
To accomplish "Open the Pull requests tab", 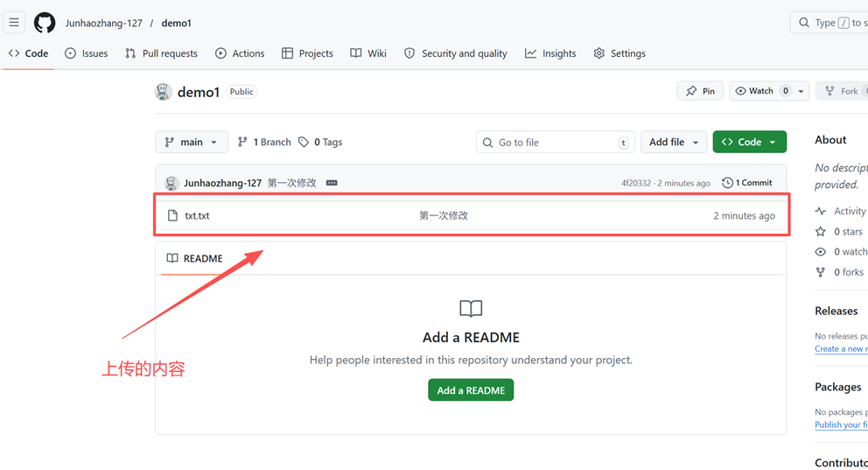I will pos(161,53).
